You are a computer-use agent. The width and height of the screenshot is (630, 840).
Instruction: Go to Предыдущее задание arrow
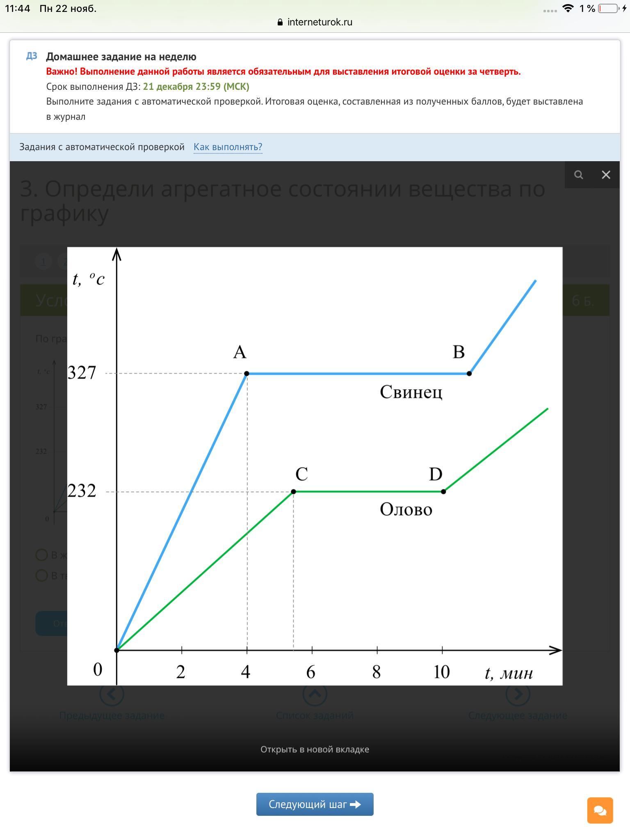click(x=112, y=694)
